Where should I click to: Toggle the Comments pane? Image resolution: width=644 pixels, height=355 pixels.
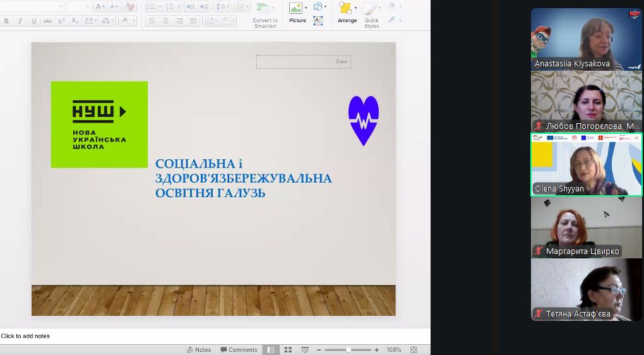click(239, 350)
